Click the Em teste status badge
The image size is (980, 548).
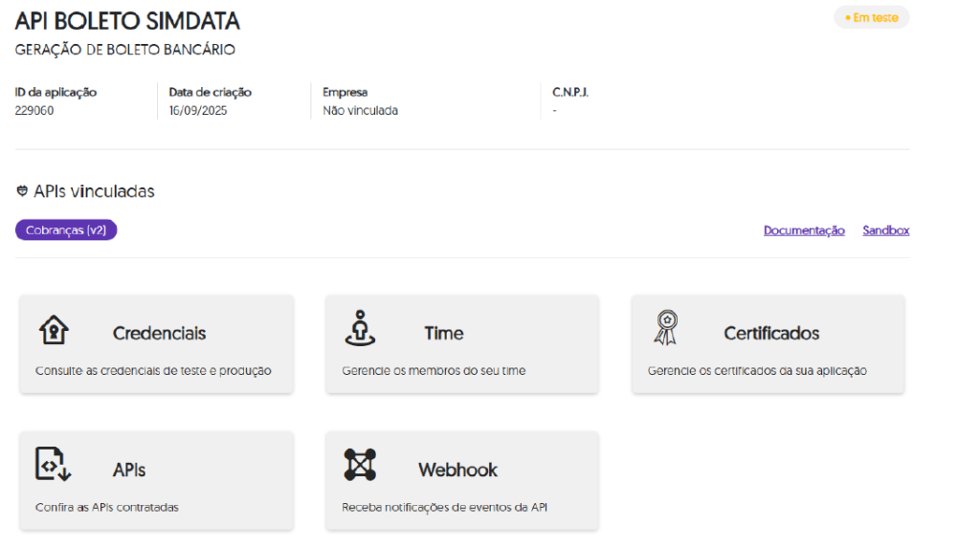tap(871, 17)
